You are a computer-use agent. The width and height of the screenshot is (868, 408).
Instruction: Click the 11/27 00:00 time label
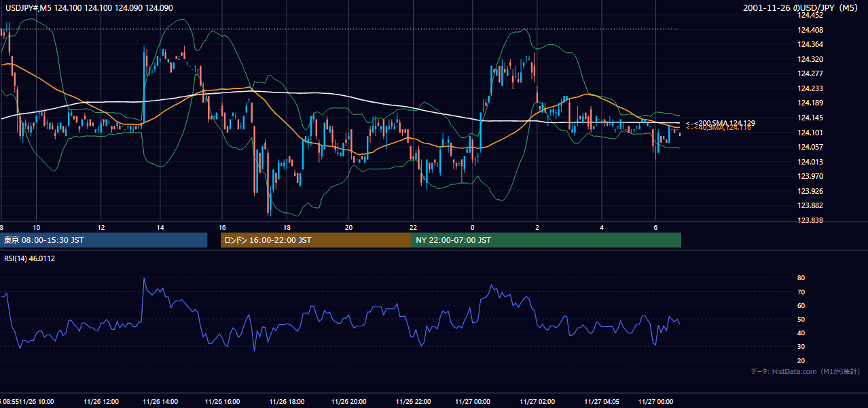[x=472, y=401]
